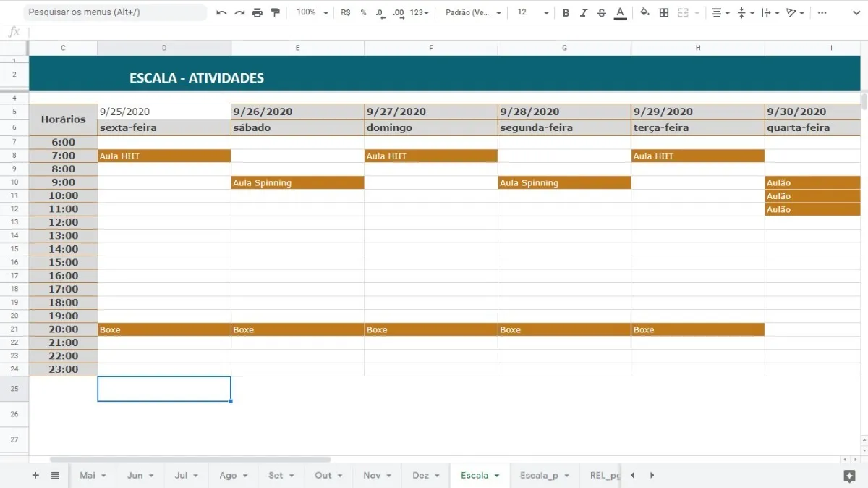868x488 pixels.
Task: Format as currency using R$ button
Action: pyautogui.click(x=345, y=13)
